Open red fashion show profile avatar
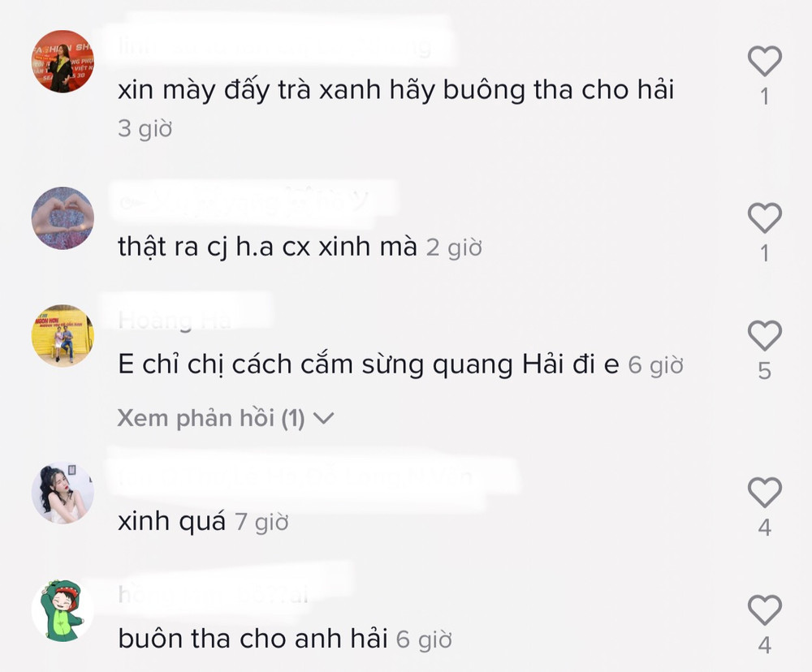 [x=63, y=61]
